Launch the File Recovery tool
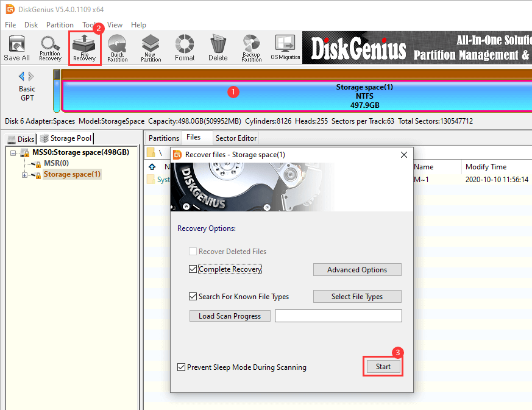The width and height of the screenshot is (532, 410). click(x=84, y=48)
